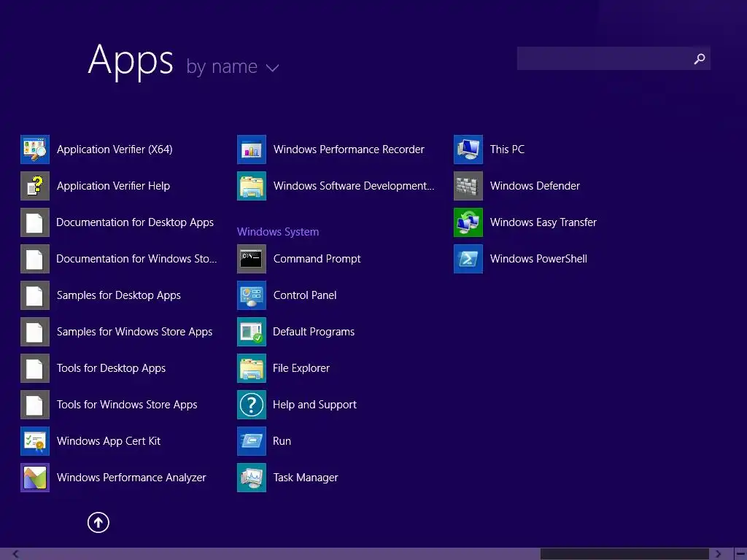Select the 'Task Manager' label
The width and height of the screenshot is (747, 560).
306,478
